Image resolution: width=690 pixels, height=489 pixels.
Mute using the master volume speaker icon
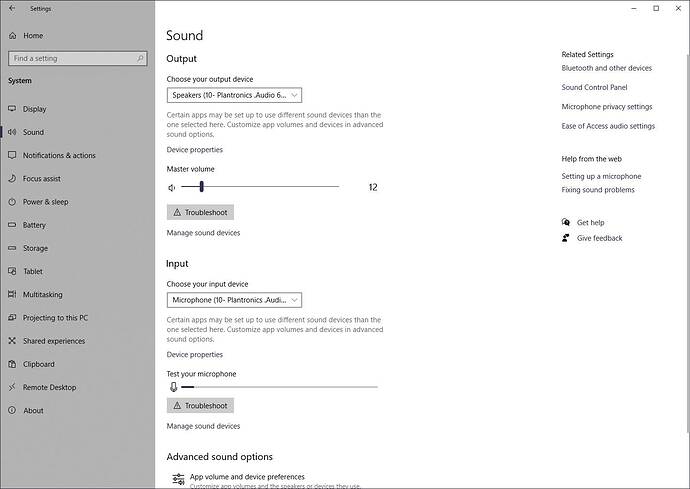[172, 187]
